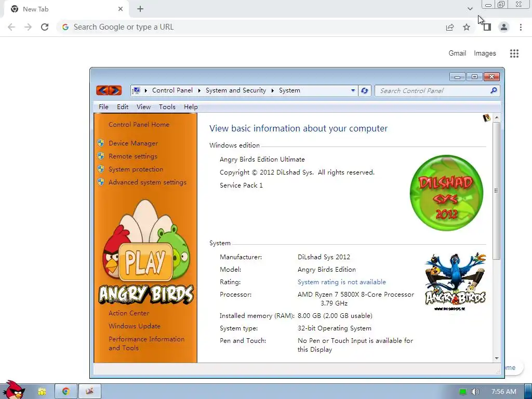Click the Control Panel breadcrumb
Viewport: 532px width, 399px height.
pyautogui.click(x=172, y=90)
